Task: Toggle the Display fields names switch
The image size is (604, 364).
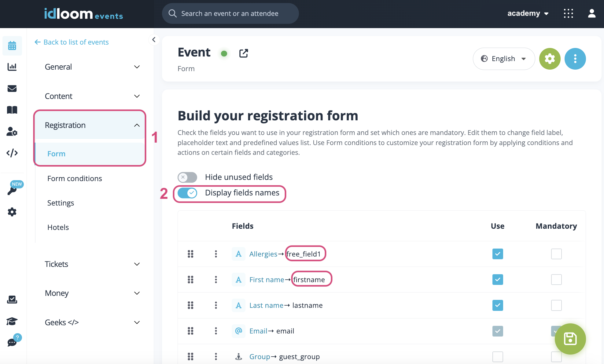Action: tap(188, 193)
